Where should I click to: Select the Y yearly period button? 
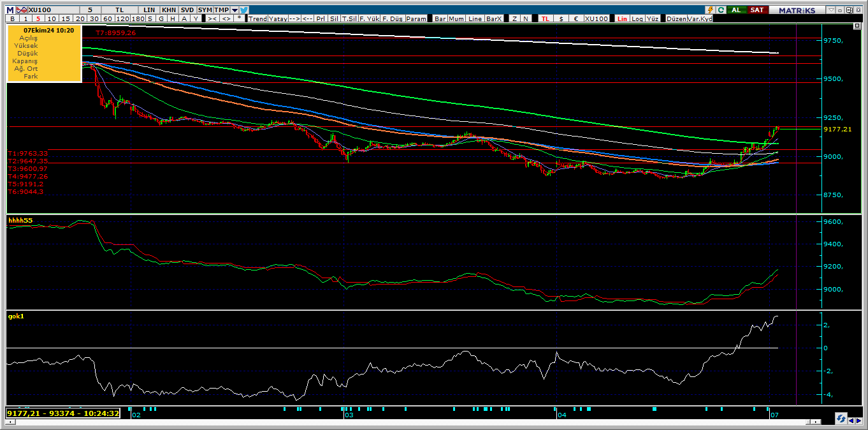coord(196,19)
